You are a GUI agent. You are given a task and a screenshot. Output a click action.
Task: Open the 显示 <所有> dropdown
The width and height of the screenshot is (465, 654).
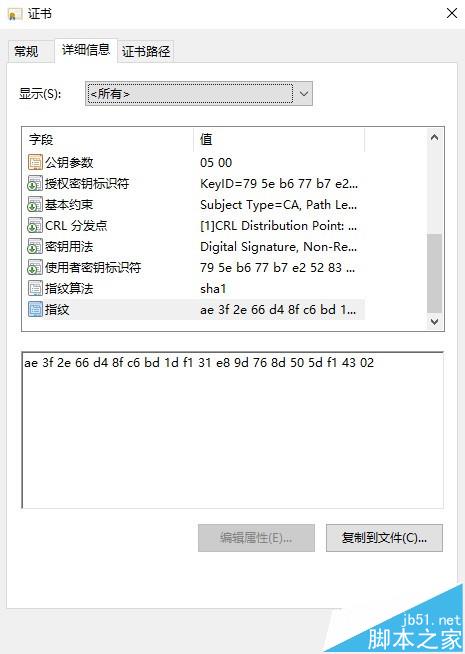[x=199, y=93]
